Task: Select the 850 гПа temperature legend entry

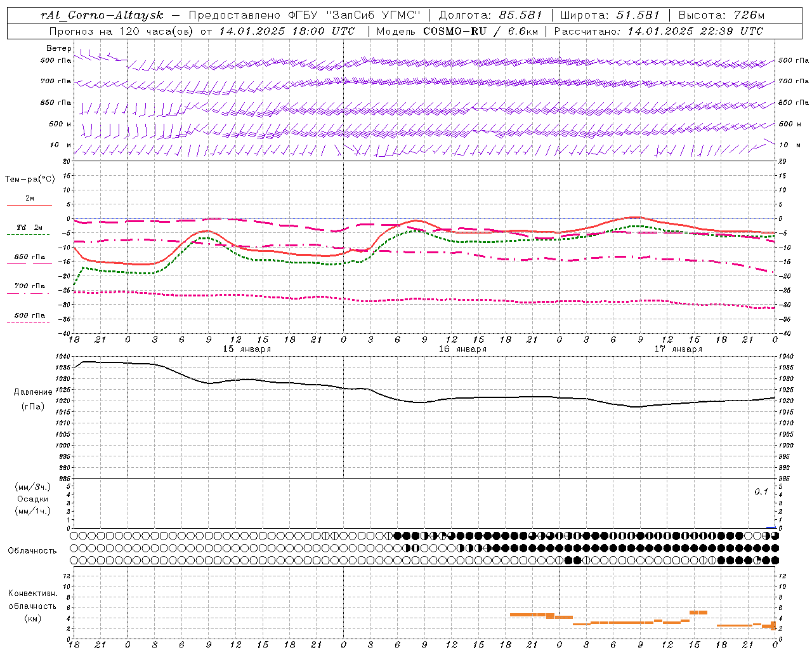Action: (29, 257)
